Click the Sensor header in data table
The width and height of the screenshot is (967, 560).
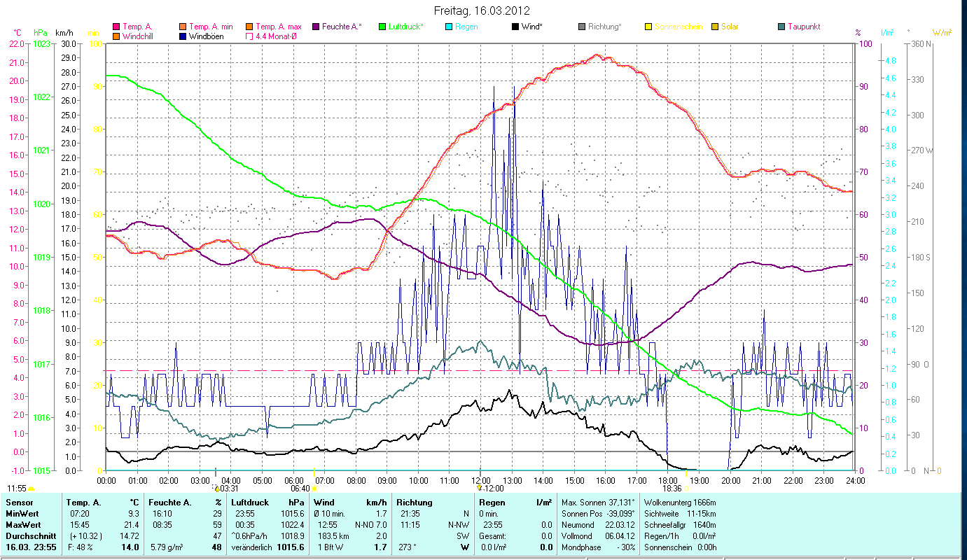click(19, 503)
